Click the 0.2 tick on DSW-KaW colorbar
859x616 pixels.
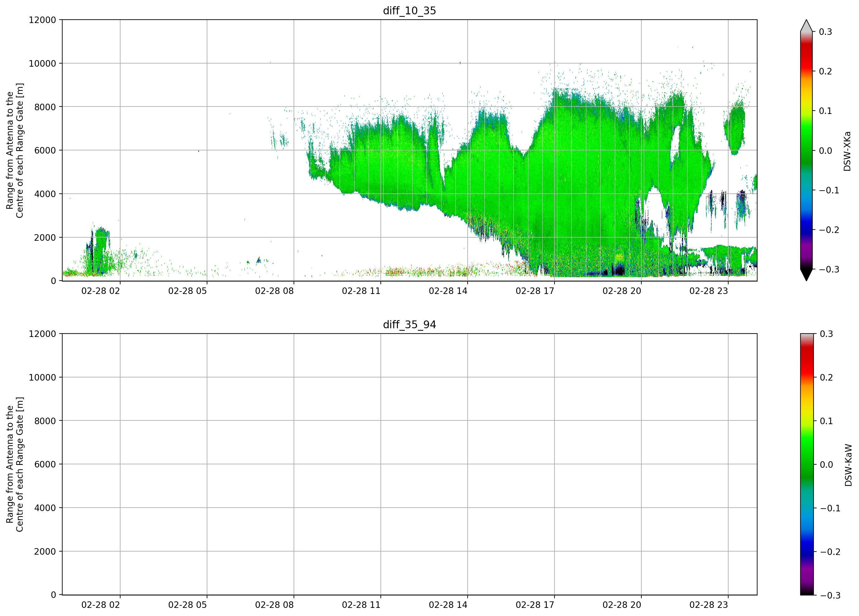coord(826,377)
